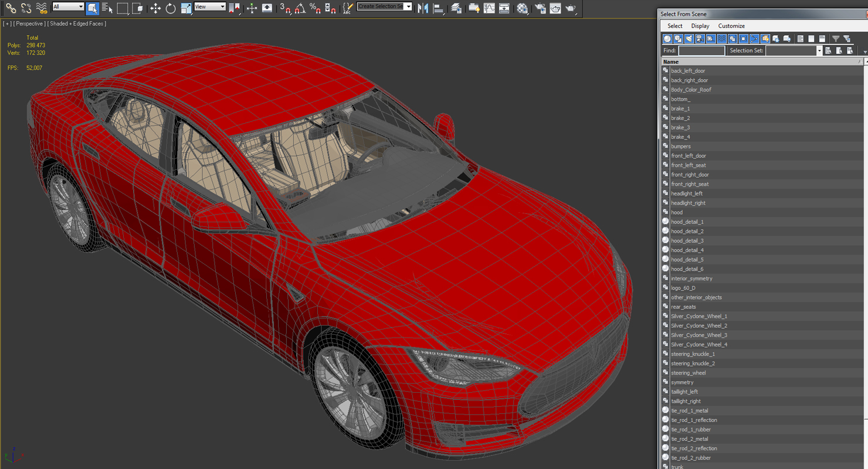Click the Align tool icon
This screenshot has width=868, height=469.
tap(438, 8)
